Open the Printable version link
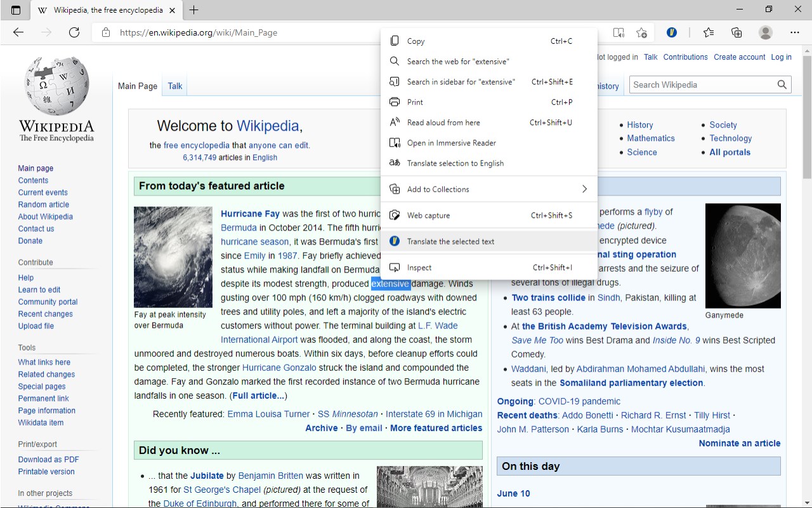 (x=46, y=471)
